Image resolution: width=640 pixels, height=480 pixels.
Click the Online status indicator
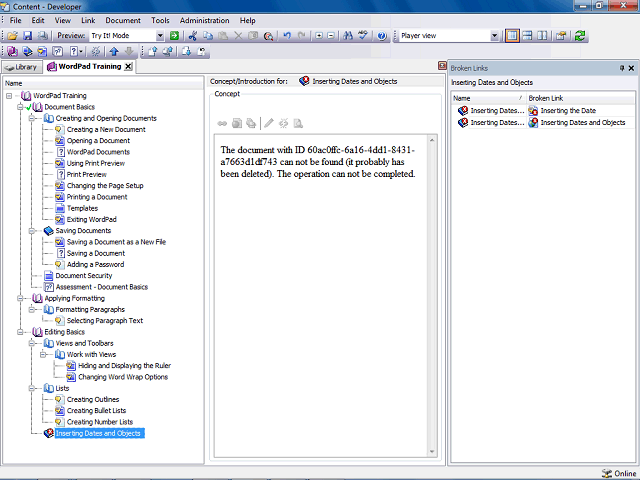tap(620, 473)
